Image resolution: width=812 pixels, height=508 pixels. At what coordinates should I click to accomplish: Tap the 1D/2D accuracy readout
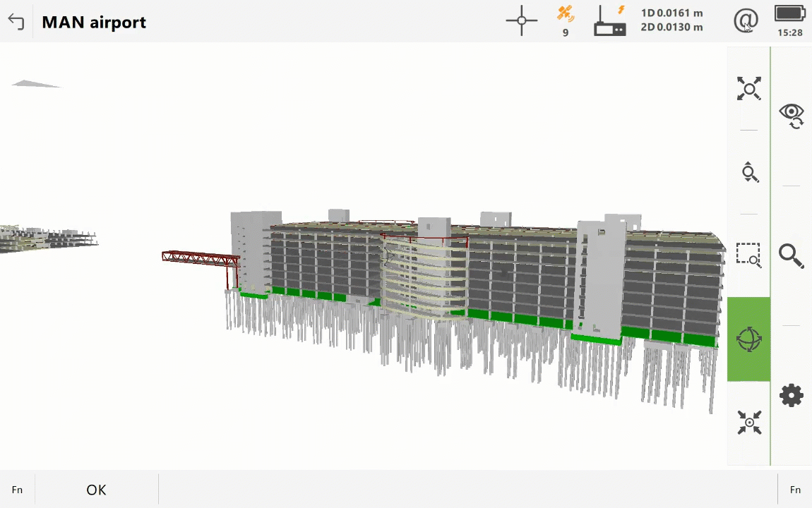coord(671,20)
